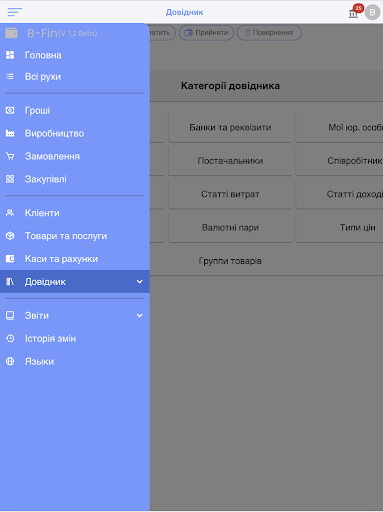Open the bank notifications icon
Image resolution: width=383 pixels, height=512 pixels.
coord(353,13)
